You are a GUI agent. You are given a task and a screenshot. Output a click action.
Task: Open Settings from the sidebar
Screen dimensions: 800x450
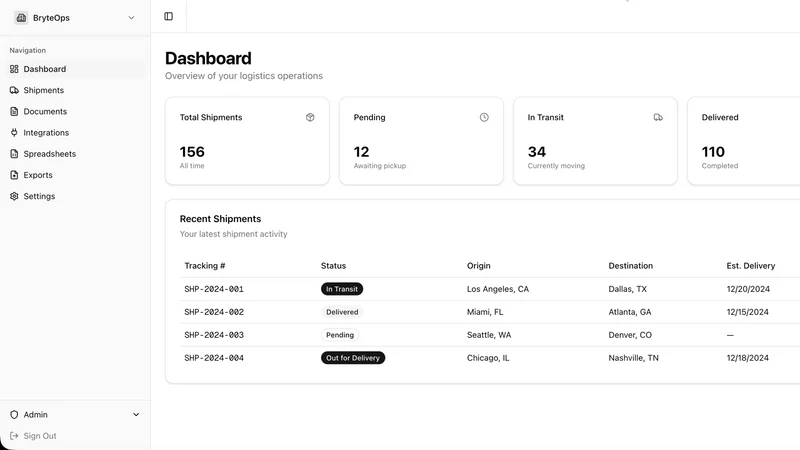[75, 196]
